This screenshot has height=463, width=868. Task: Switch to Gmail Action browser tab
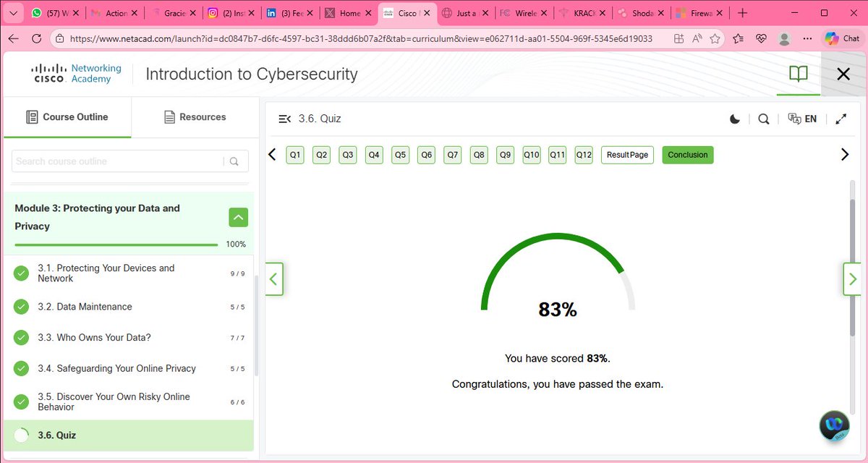[114, 13]
